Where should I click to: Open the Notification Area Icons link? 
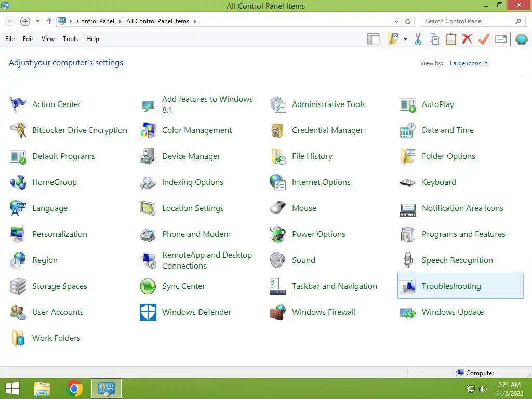tap(462, 208)
